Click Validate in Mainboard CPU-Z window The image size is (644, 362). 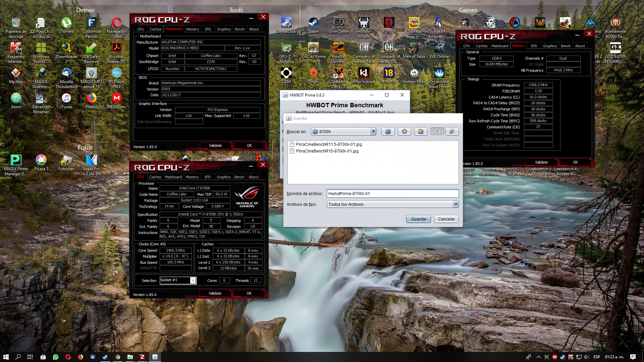(x=215, y=145)
